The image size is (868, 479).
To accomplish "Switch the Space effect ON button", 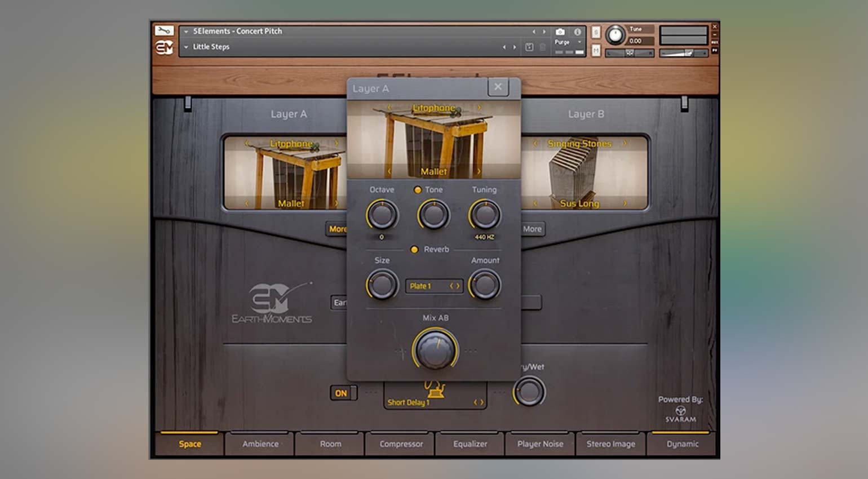I will click(343, 393).
